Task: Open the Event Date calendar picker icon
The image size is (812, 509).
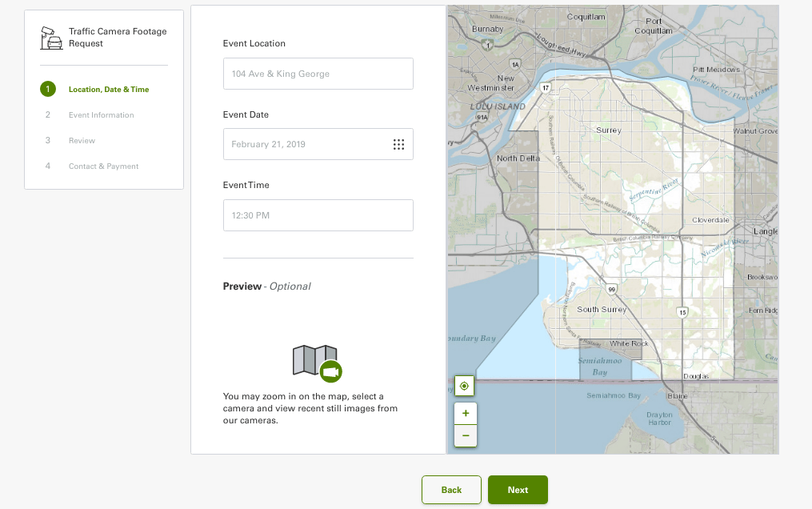Action: tap(398, 145)
